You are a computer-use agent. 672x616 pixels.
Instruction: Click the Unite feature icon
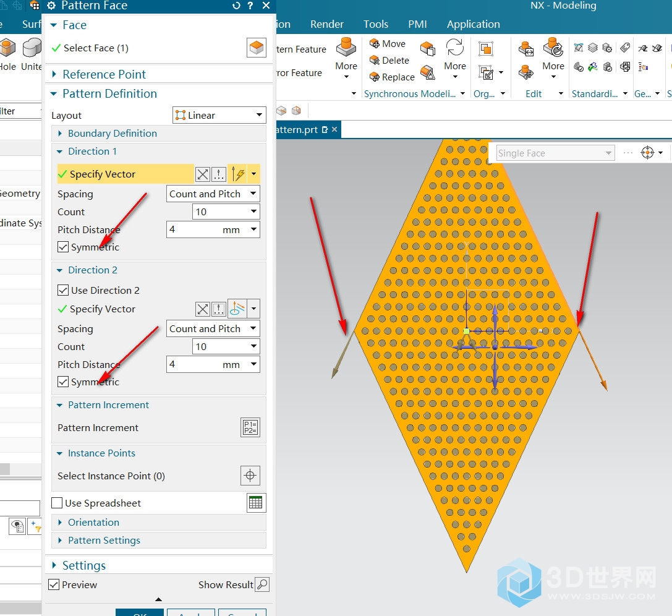tap(32, 54)
